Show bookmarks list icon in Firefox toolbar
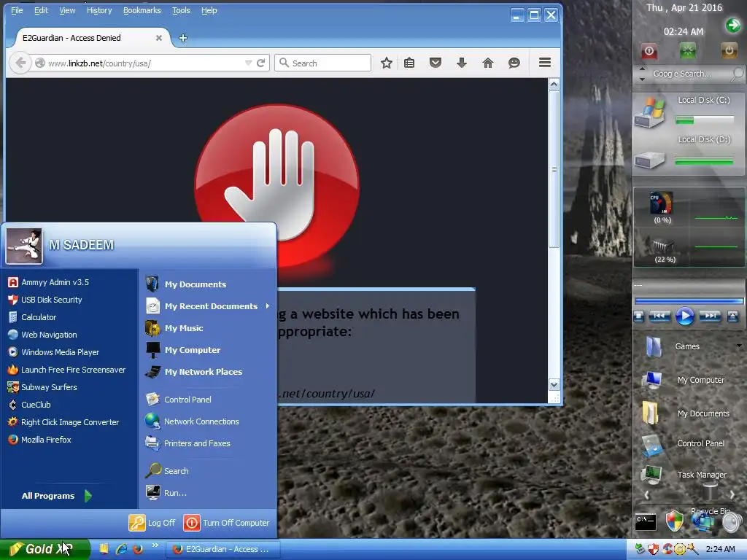 click(x=409, y=63)
